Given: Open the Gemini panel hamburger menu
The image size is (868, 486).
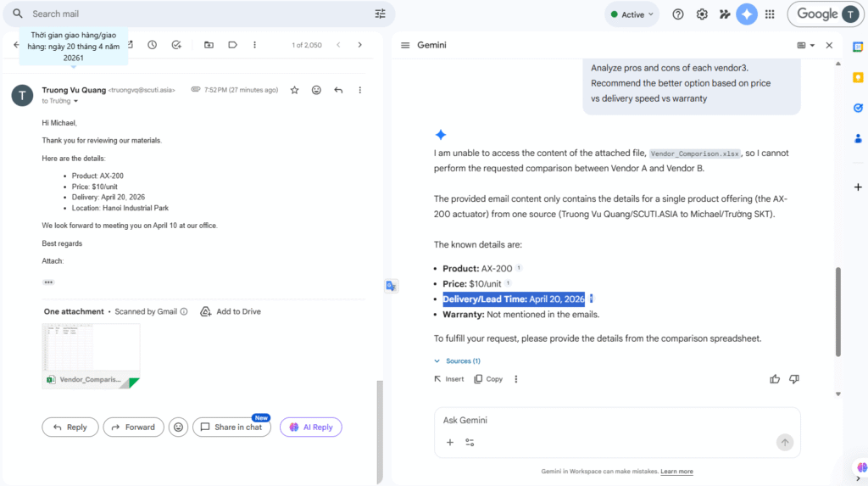Looking at the screenshot, I should click(405, 45).
